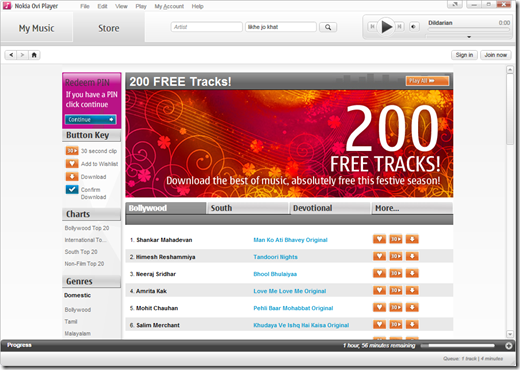Download Man Ko Ati Bhavey Original track
The width and height of the screenshot is (520, 370).
(x=412, y=239)
